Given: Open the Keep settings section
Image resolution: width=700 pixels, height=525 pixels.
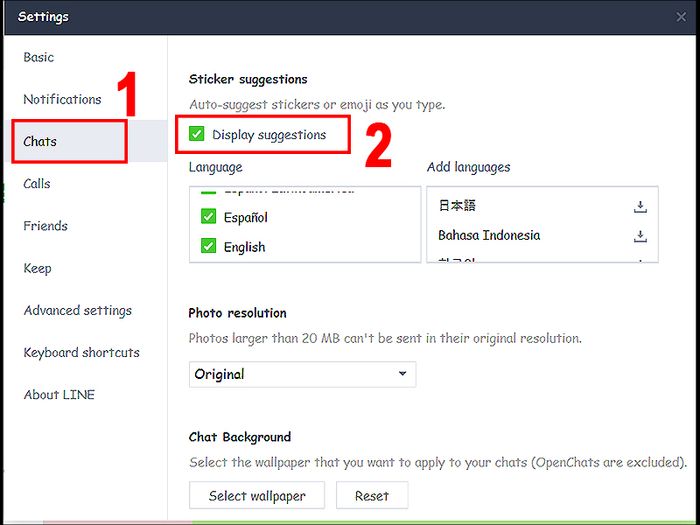Looking at the screenshot, I should (x=38, y=268).
